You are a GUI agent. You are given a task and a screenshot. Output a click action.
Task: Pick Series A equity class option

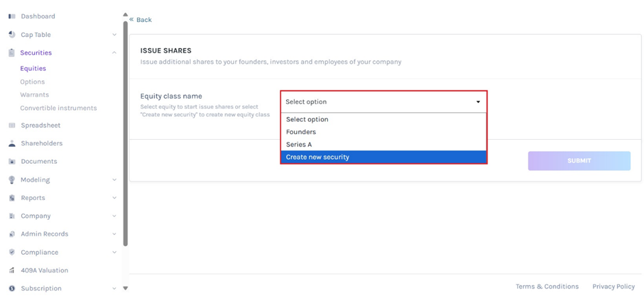pos(299,145)
